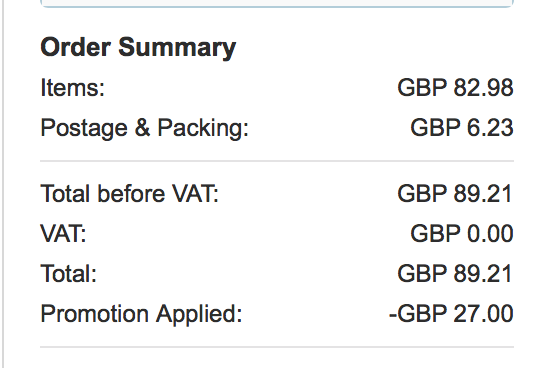Click the Order Summary heading

pyautogui.click(x=138, y=48)
